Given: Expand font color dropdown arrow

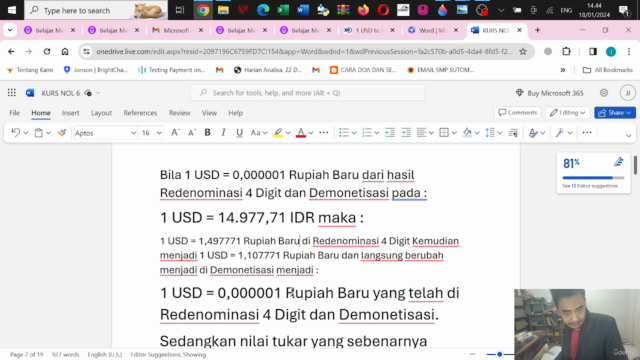Looking at the screenshot, I should coord(311,133).
